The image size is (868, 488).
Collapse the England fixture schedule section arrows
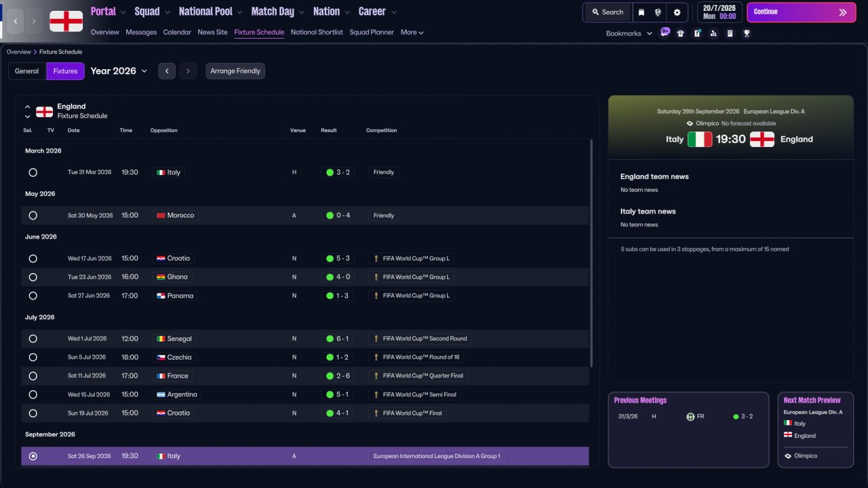click(x=28, y=111)
